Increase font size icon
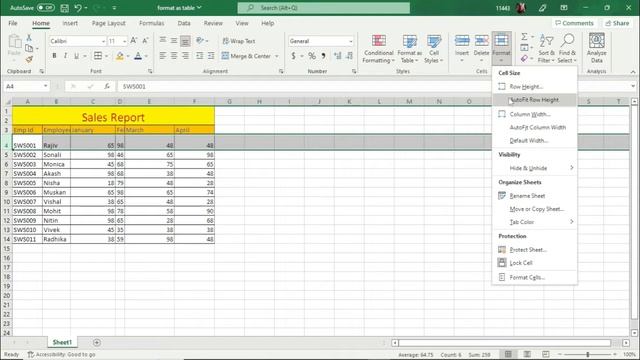The width and height of the screenshot is (640, 360). (x=133, y=40)
